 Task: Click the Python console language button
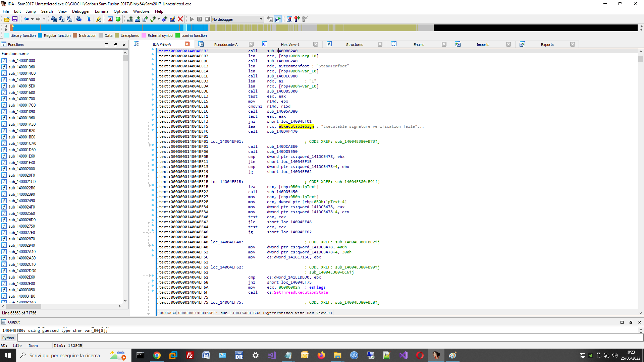(x=8, y=338)
